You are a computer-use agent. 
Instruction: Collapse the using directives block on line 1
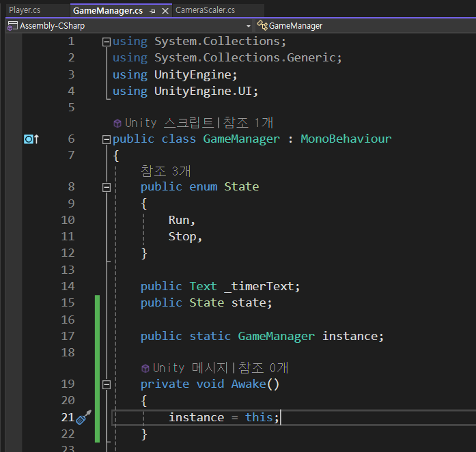[x=107, y=42]
